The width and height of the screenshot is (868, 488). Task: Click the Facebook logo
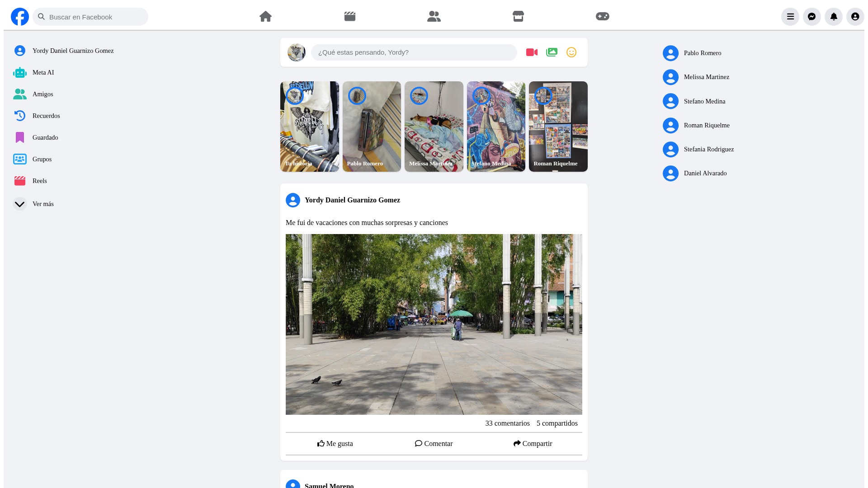[20, 17]
